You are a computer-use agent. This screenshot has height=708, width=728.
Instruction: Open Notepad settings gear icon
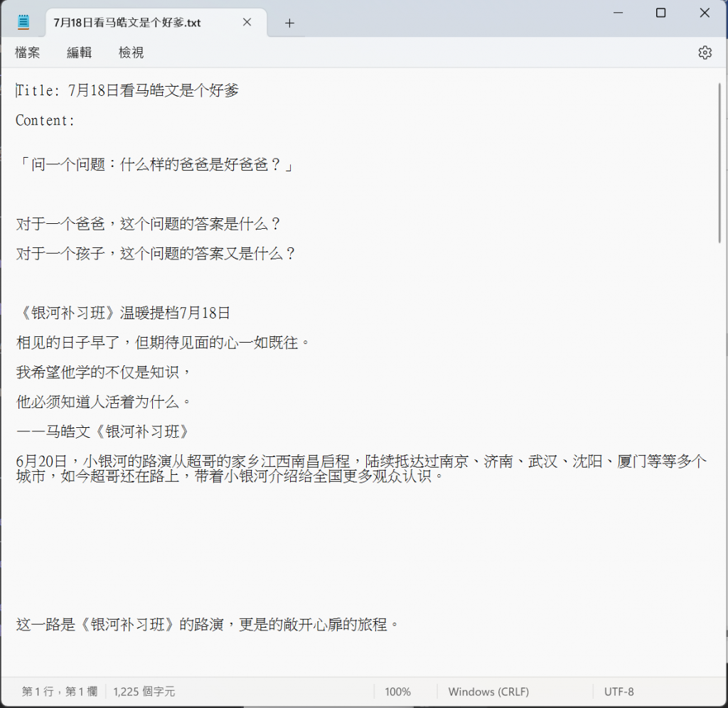point(705,53)
